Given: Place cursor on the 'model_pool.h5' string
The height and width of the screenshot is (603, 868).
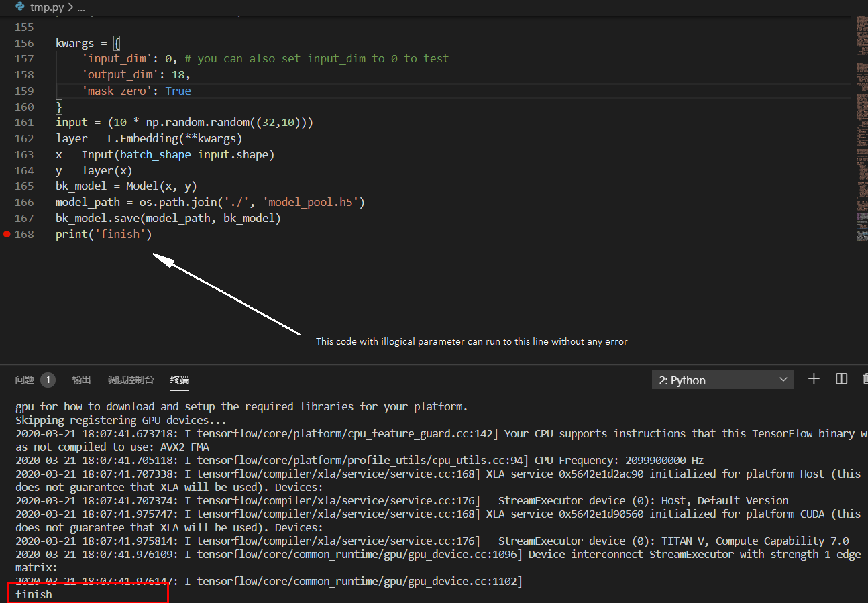Looking at the screenshot, I should point(310,202).
